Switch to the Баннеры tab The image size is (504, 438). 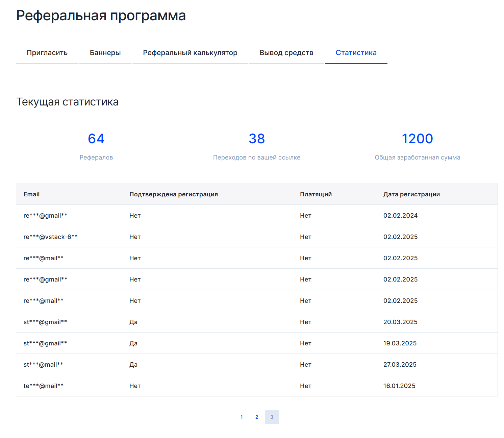(x=105, y=53)
